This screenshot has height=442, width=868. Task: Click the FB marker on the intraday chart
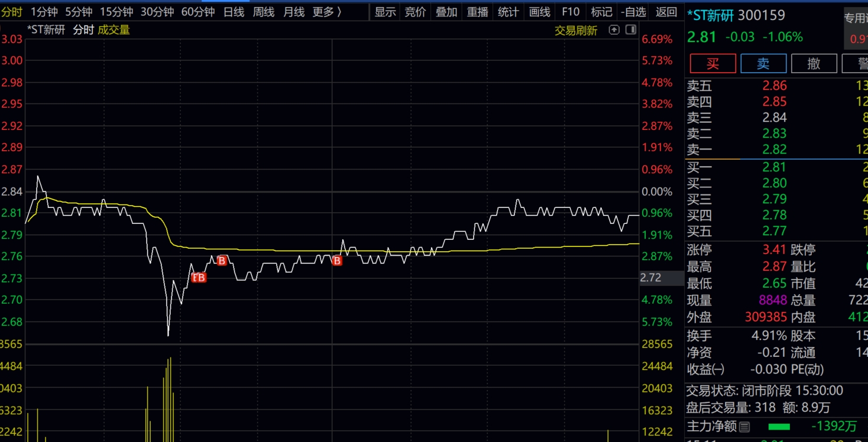coord(199,277)
